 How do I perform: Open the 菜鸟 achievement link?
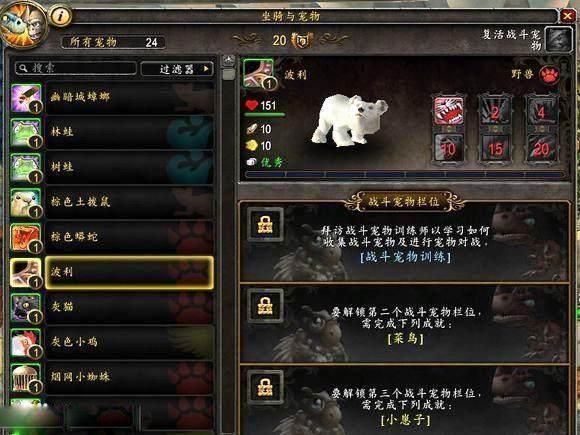405,338
